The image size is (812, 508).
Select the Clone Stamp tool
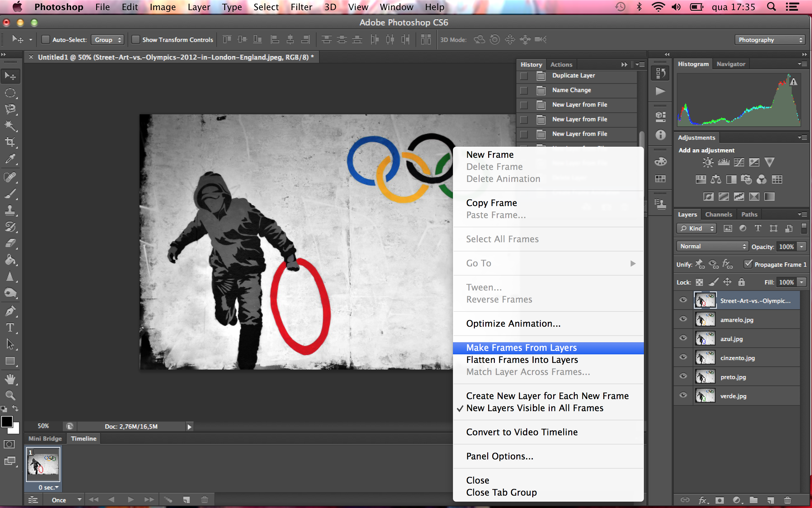click(10, 211)
